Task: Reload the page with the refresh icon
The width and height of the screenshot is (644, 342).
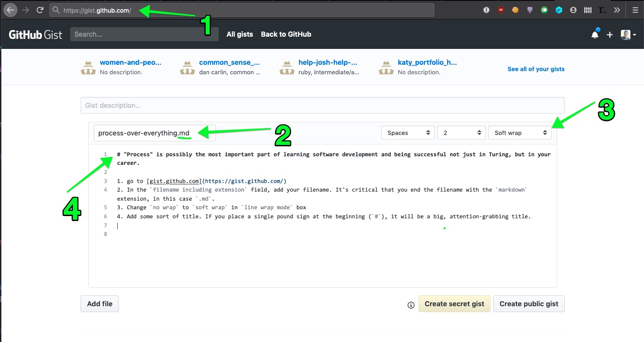Action: click(x=40, y=10)
